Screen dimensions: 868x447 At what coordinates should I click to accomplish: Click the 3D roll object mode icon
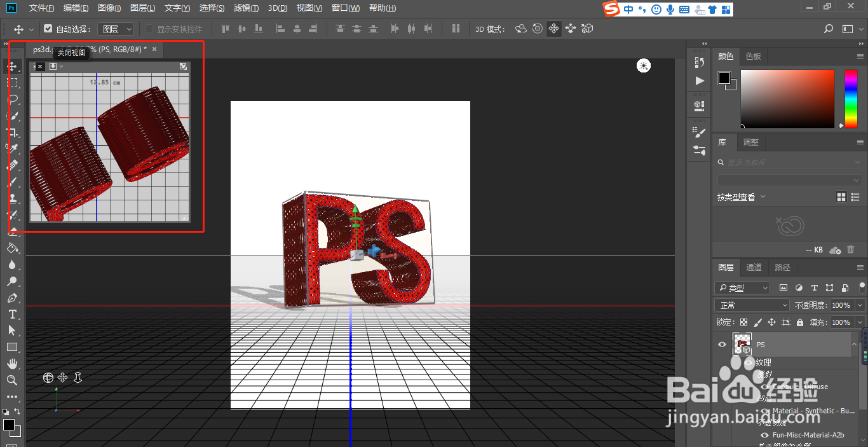click(538, 29)
